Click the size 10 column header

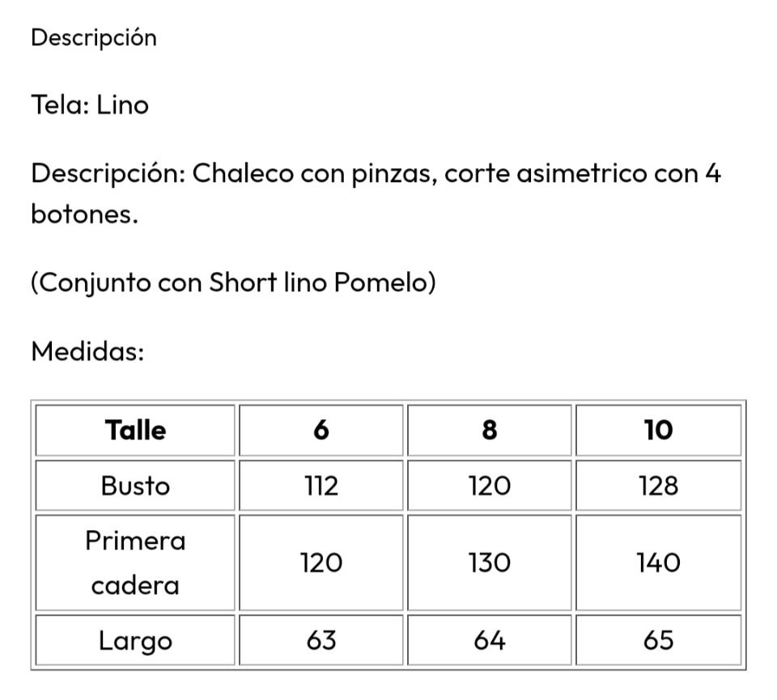point(659,430)
